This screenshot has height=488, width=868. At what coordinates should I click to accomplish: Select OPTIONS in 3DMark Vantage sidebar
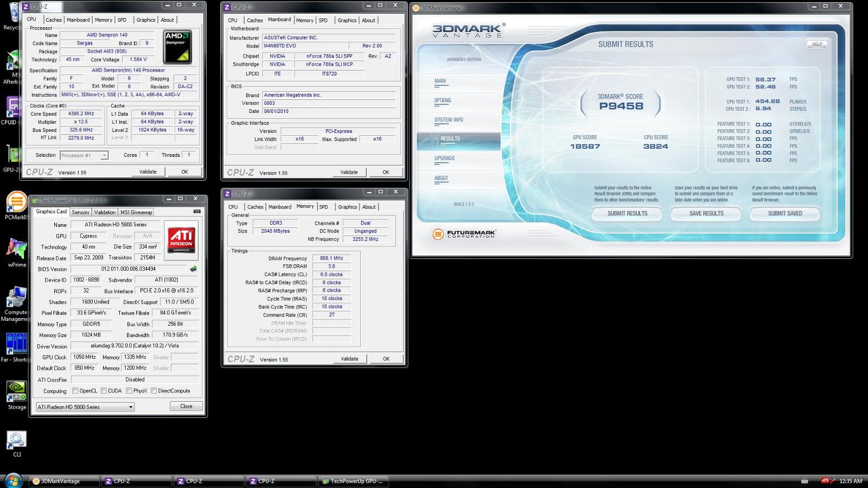click(443, 100)
